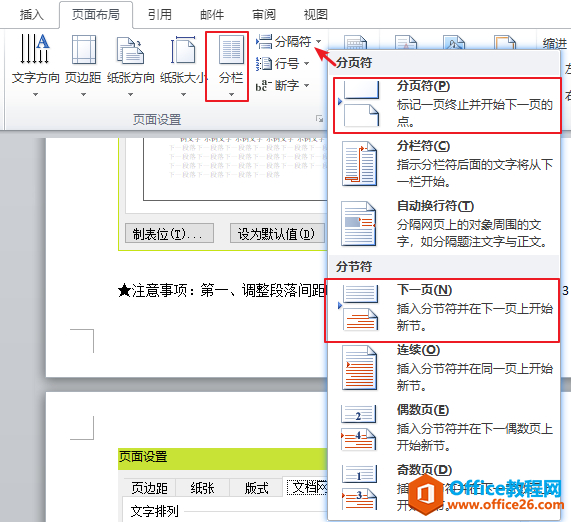This screenshot has width=571, height=522.
Task: Expand the 行号 dropdown arrow
Action: [x=306, y=64]
